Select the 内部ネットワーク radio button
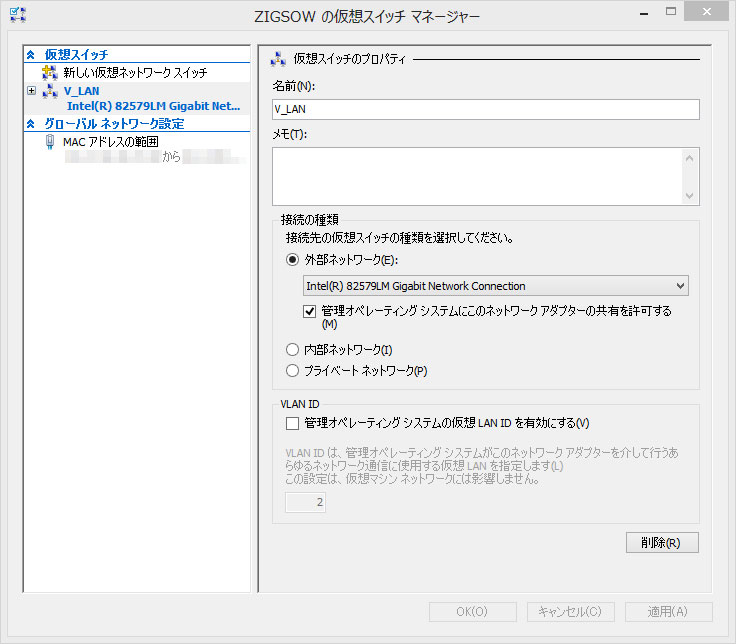 coord(292,350)
